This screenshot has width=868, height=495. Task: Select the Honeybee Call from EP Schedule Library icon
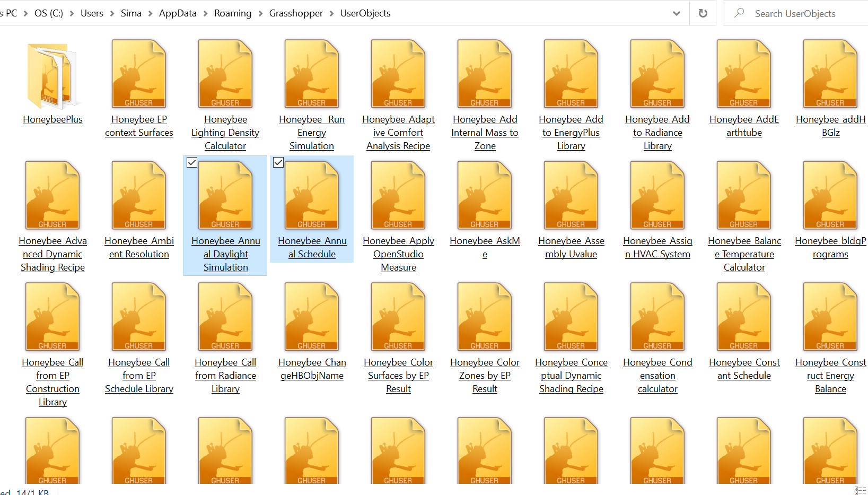pyautogui.click(x=139, y=317)
